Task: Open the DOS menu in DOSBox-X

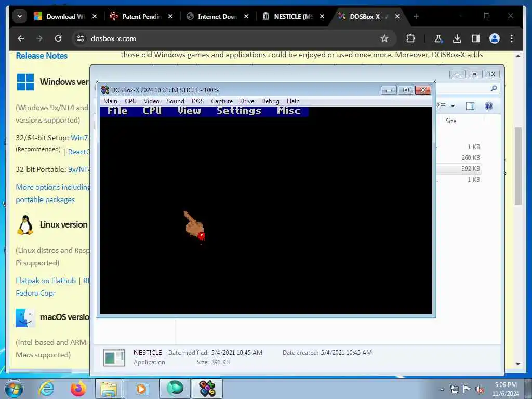Action: click(x=197, y=101)
